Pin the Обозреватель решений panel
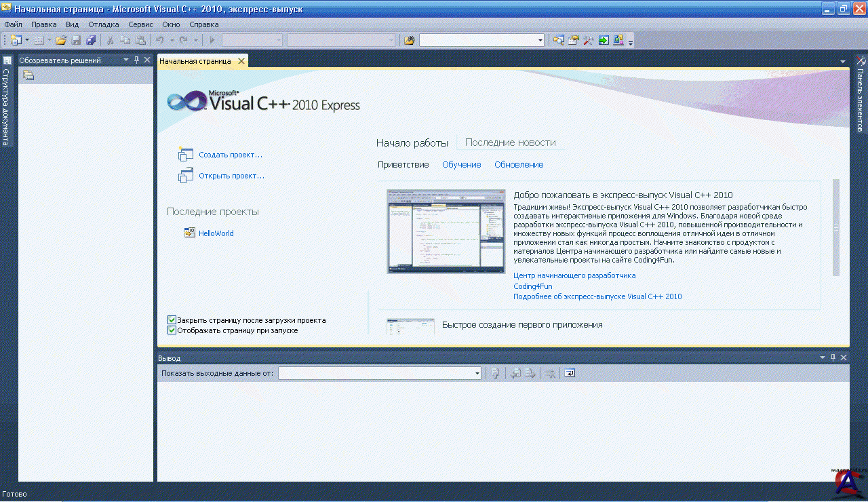Screen dimensions: 868x502 (136, 60)
